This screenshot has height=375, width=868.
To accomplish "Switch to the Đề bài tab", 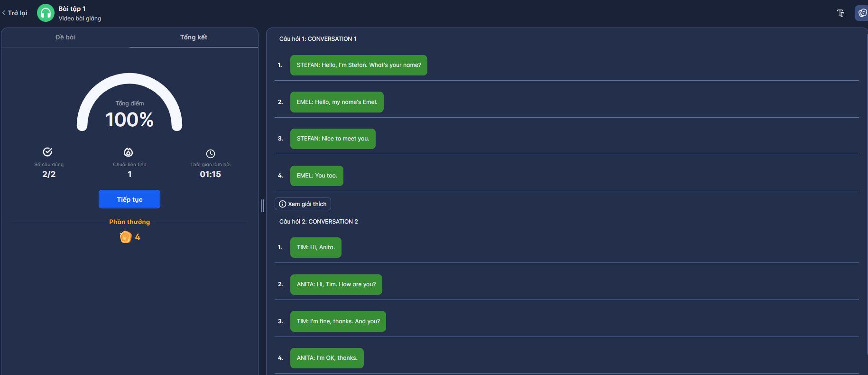I will tap(65, 37).
